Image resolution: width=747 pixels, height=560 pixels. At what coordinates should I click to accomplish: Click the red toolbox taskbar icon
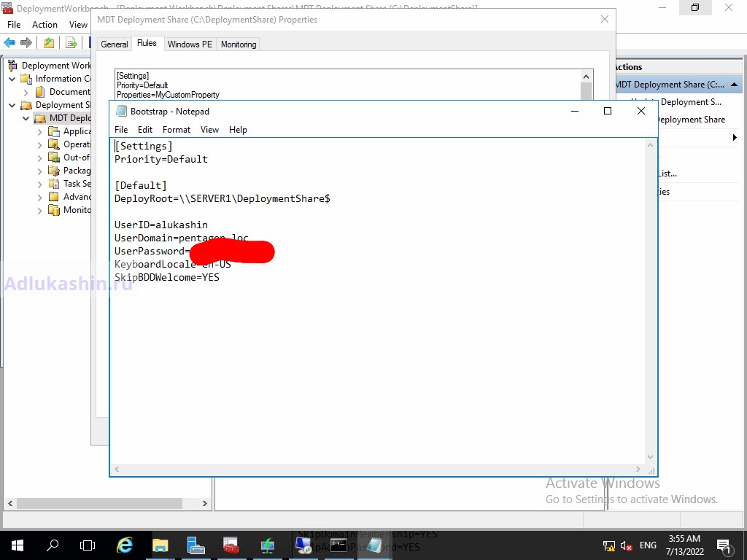pos(231,545)
